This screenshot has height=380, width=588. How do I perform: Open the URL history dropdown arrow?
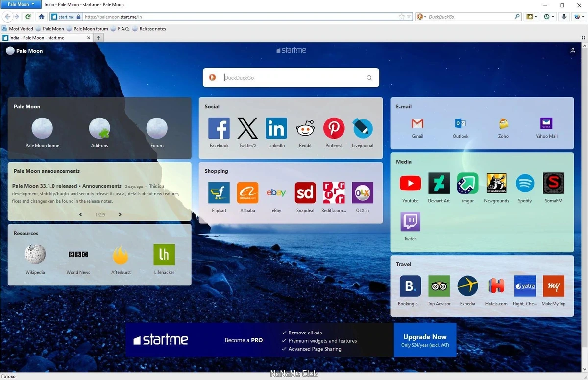point(409,17)
